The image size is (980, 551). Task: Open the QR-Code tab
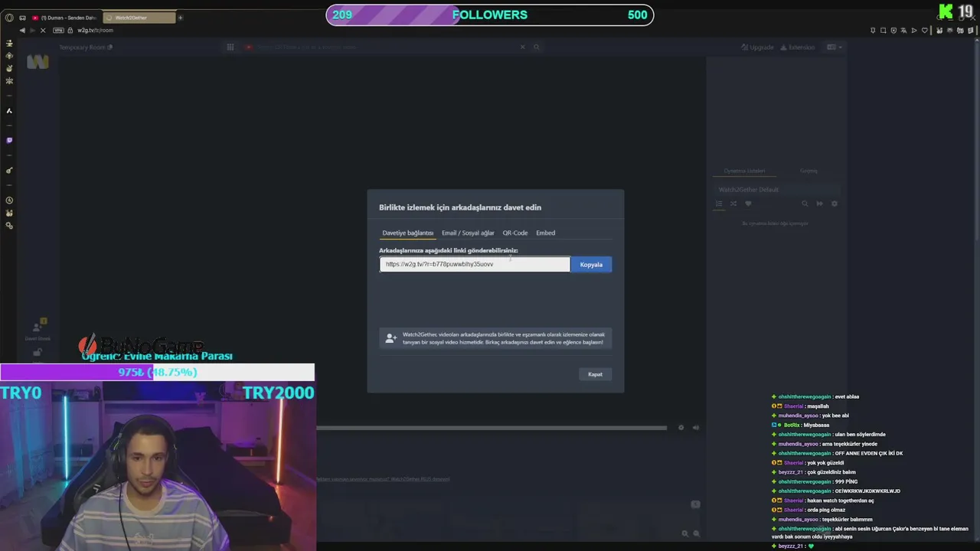pyautogui.click(x=515, y=233)
